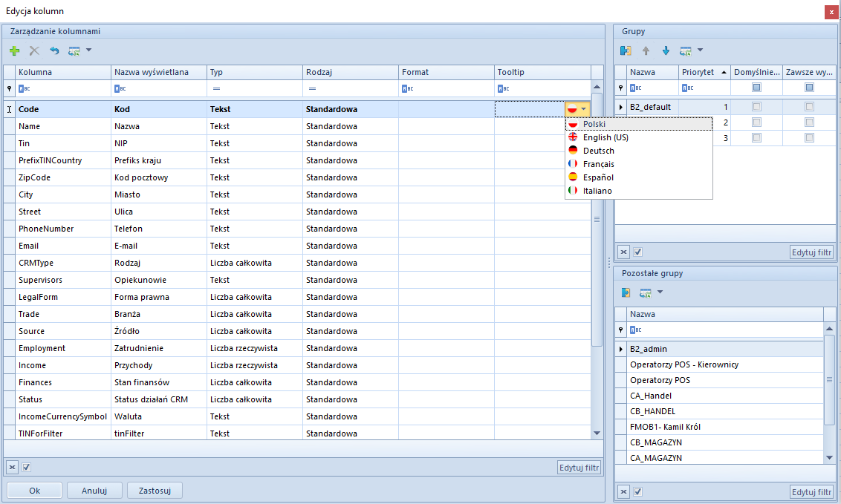Click Edytuj filtr below the columns table
841x504 pixels.
tap(579, 467)
